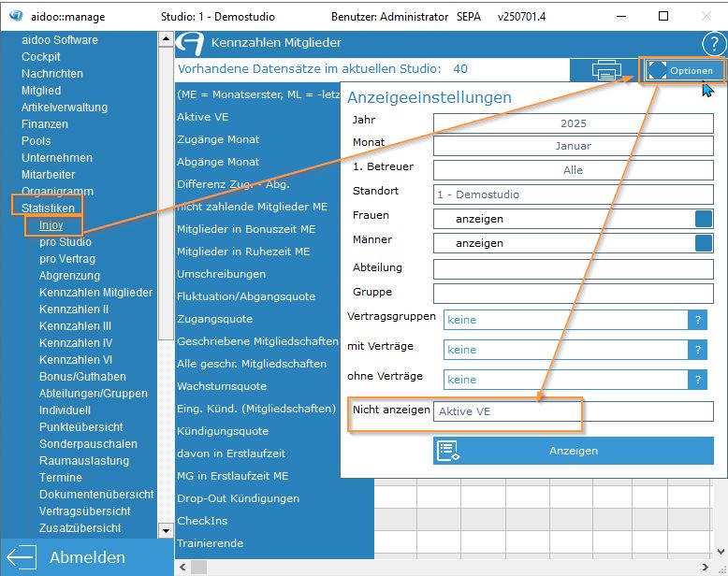Image resolution: width=728 pixels, height=576 pixels.
Task: Open the Jahr 2025 field
Action: point(574,123)
